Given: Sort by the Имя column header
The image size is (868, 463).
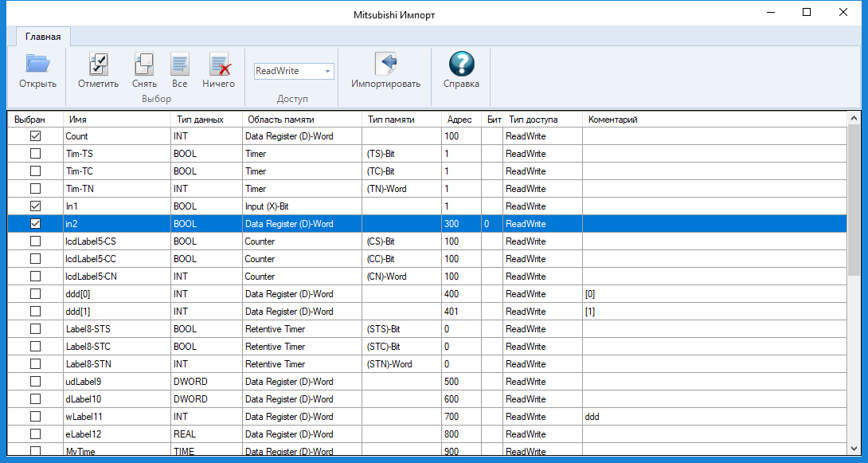Looking at the screenshot, I should pos(117,120).
